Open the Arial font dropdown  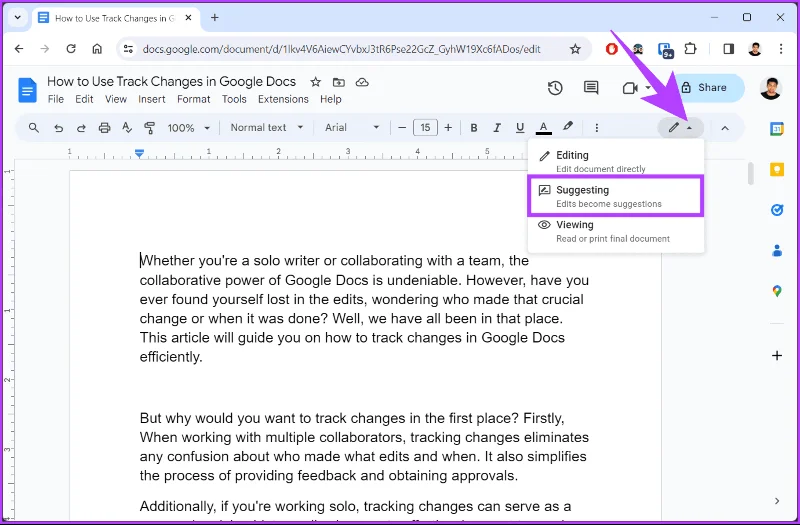(x=352, y=128)
